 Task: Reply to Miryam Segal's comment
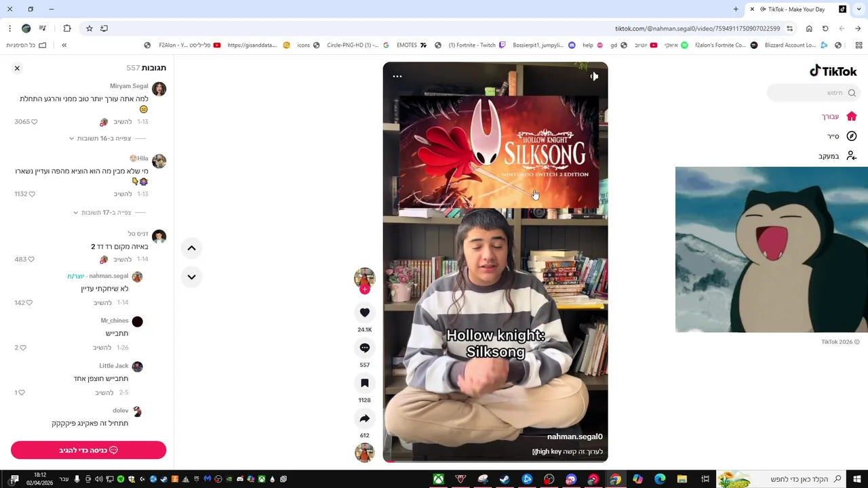[x=123, y=122]
